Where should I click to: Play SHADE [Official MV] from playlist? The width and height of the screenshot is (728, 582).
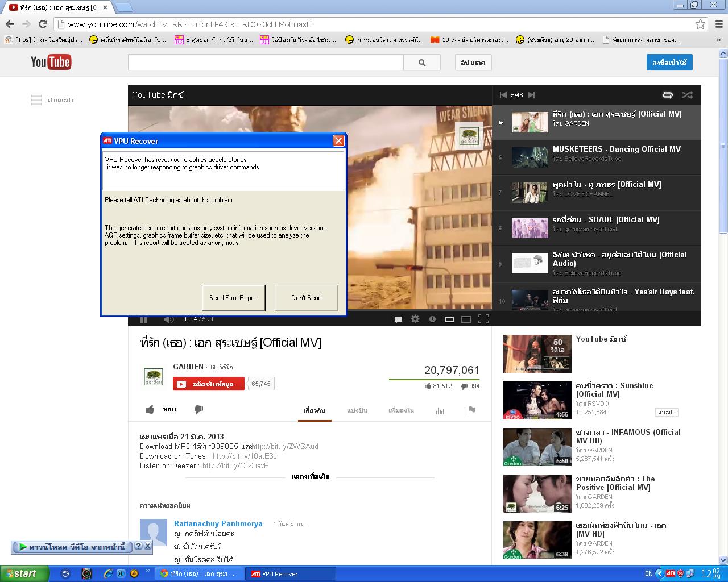[597, 228]
